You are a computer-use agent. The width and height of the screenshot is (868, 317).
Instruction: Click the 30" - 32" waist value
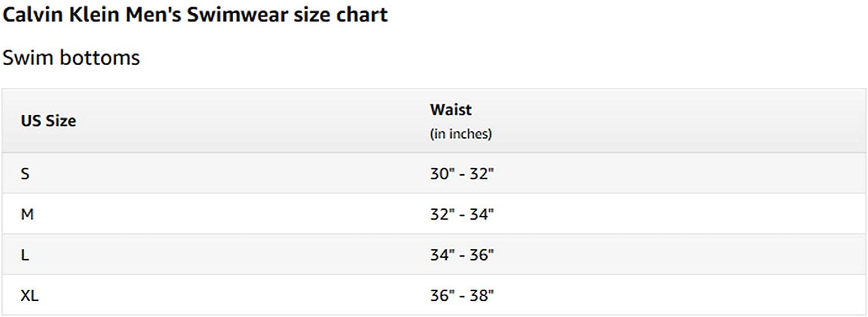(x=462, y=174)
